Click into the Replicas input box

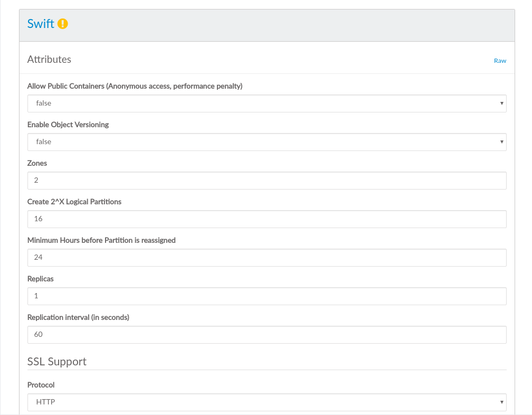pos(267,296)
